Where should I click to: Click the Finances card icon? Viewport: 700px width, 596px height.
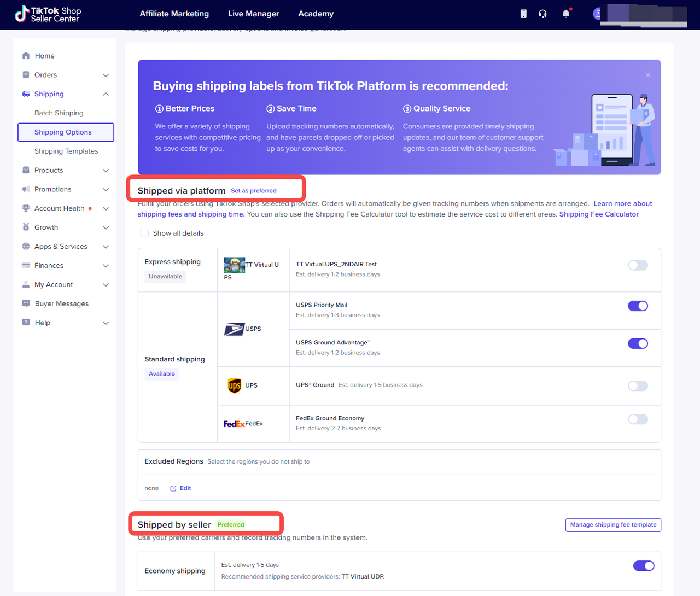click(26, 265)
